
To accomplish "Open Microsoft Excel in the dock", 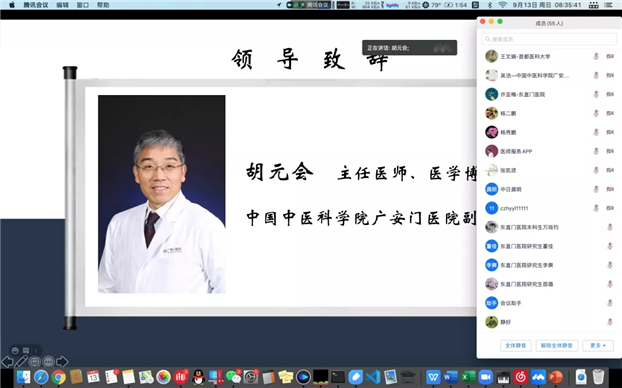I will [x=468, y=376].
